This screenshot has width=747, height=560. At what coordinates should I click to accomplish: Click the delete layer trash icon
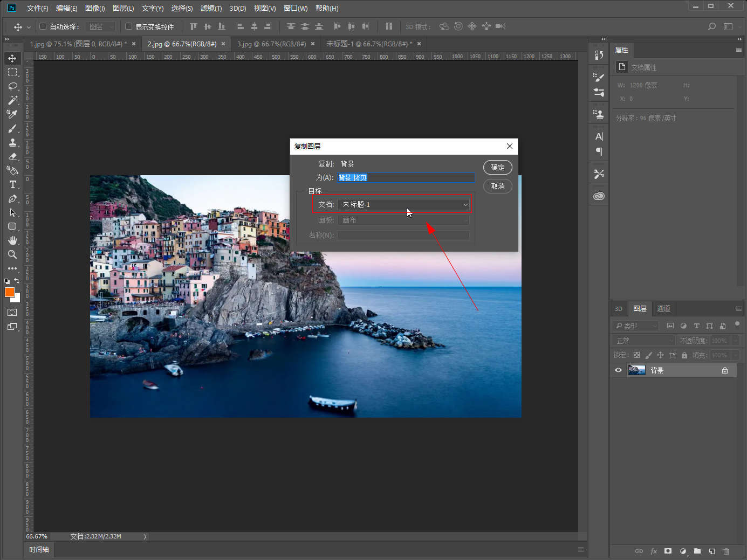(726, 551)
